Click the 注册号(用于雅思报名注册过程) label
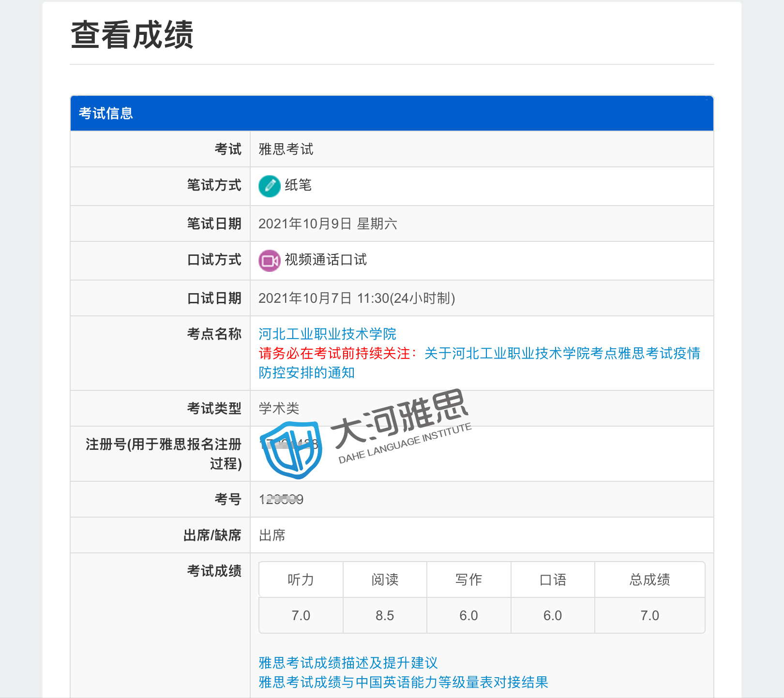The image size is (784, 698). [164, 454]
